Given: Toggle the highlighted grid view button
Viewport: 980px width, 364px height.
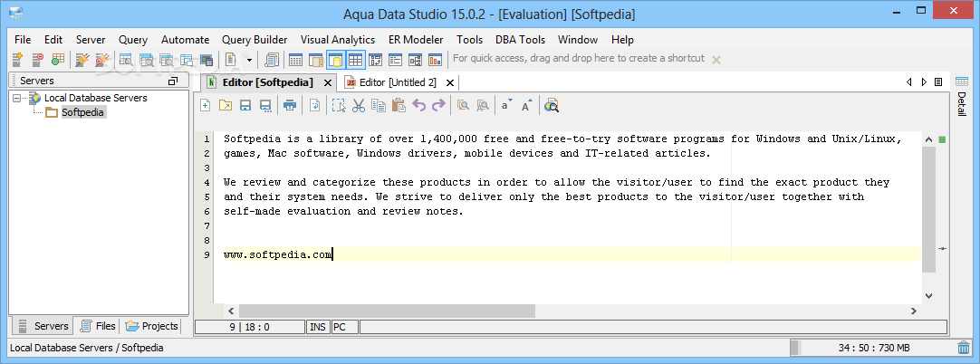Looking at the screenshot, I should click(356, 60).
